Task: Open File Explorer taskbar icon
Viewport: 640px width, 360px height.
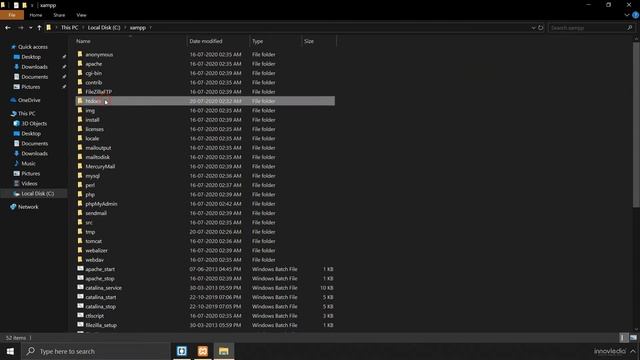Action: [x=223, y=351]
